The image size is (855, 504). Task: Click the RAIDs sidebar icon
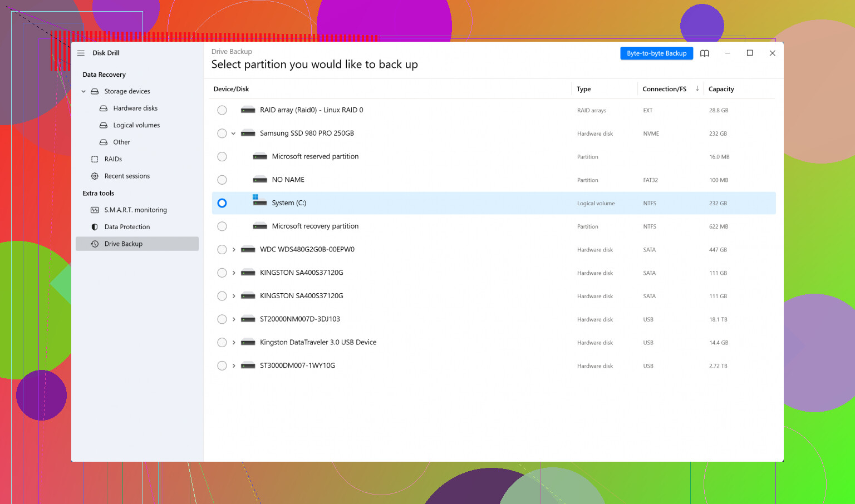[x=95, y=159]
